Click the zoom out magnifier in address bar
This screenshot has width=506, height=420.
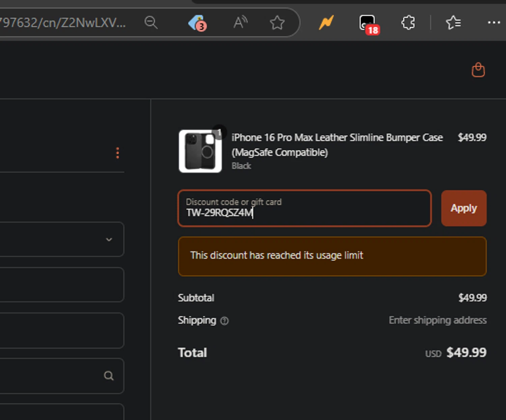click(151, 23)
